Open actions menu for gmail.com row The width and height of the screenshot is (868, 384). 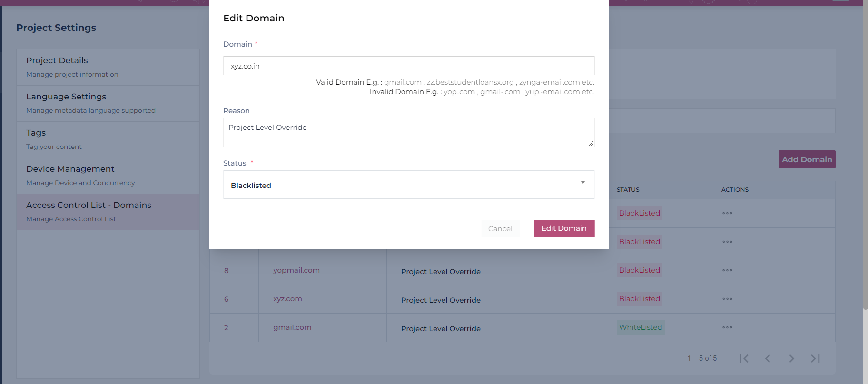[x=727, y=327]
